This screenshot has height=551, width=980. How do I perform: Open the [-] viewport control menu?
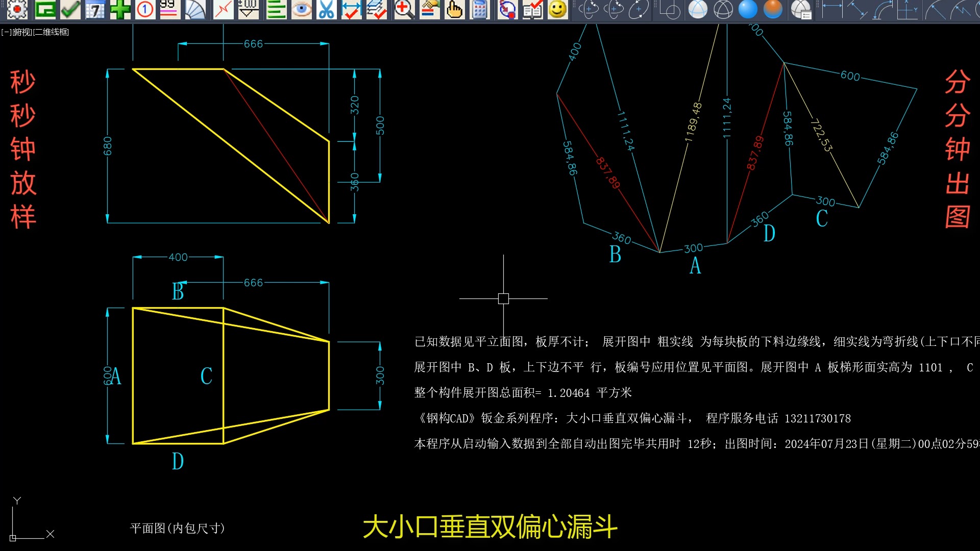(x=6, y=32)
